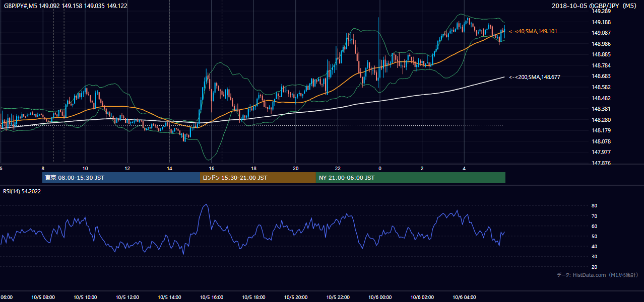This screenshot has height=302, width=644.
Task: Click hour tick 0 on price chart time axis
Action: point(379,168)
